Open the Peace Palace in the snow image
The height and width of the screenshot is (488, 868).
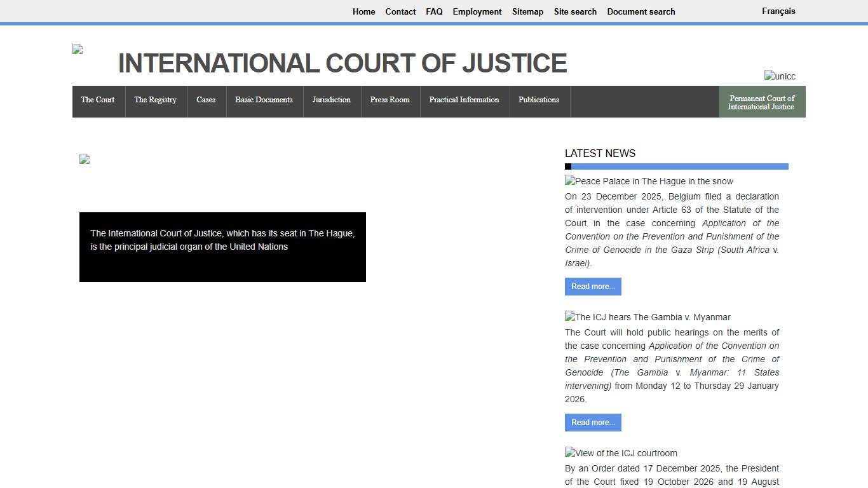click(648, 181)
